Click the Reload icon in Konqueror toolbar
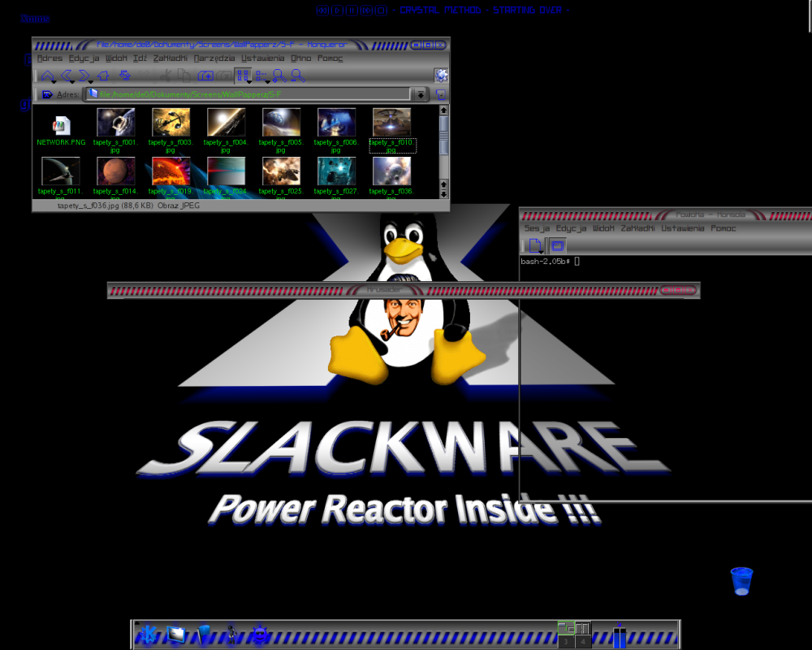The width and height of the screenshot is (812, 650). point(125,76)
